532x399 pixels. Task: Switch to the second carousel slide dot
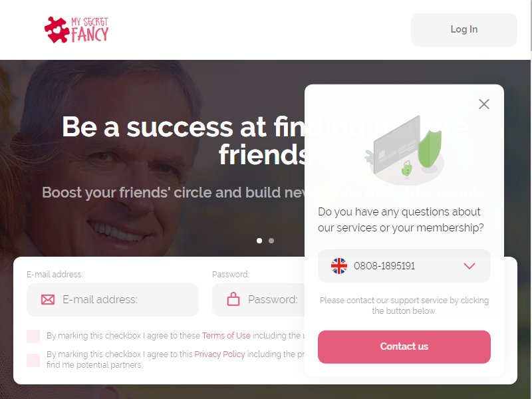point(271,241)
